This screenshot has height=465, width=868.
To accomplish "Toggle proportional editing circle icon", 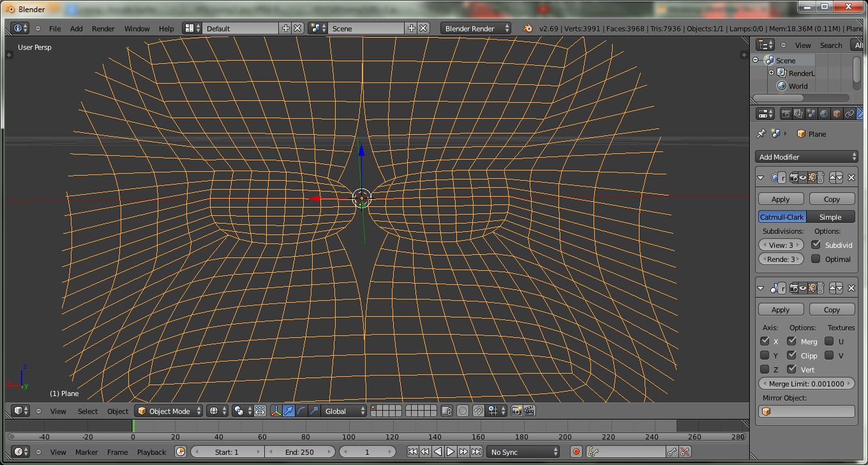I will point(463,411).
